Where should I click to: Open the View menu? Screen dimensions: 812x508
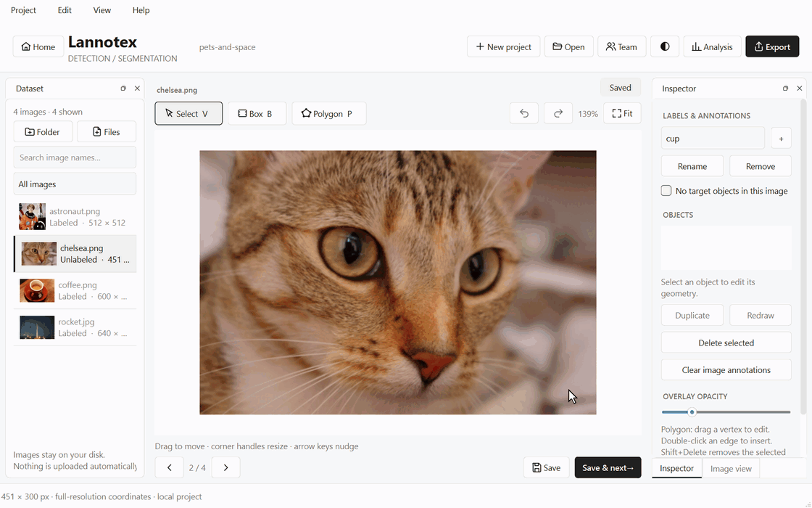[102, 10]
